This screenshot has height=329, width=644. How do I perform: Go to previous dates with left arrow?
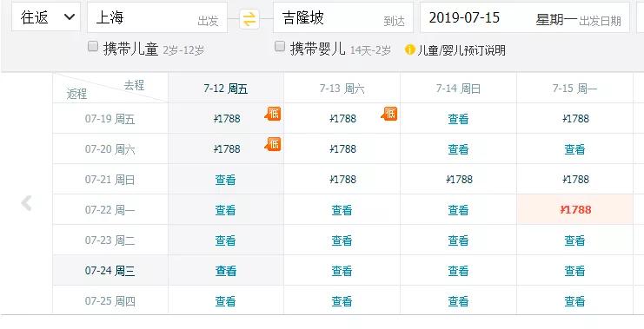point(26,203)
